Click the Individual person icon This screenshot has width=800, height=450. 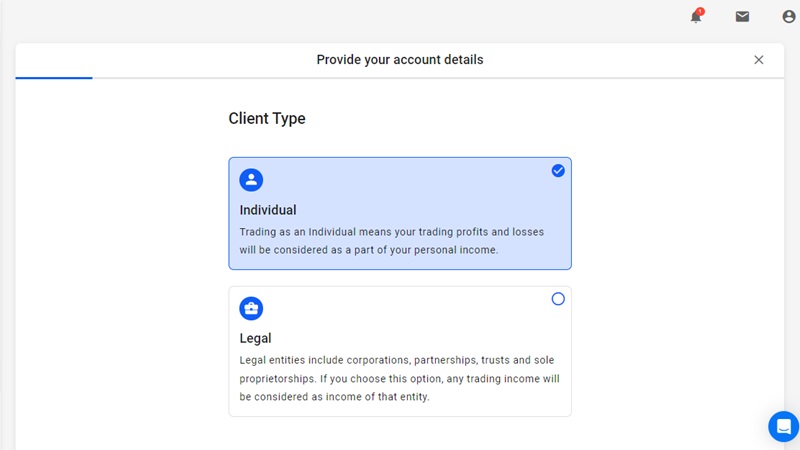[x=251, y=180]
